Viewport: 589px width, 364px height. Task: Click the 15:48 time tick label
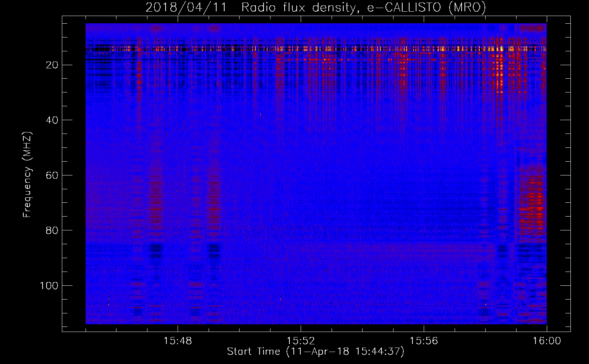(178, 341)
